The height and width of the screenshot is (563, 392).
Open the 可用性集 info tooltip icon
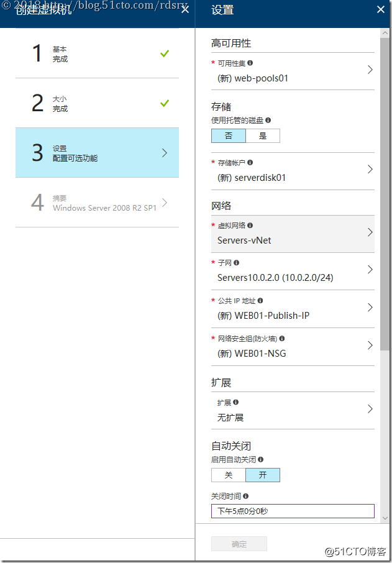tap(251, 63)
